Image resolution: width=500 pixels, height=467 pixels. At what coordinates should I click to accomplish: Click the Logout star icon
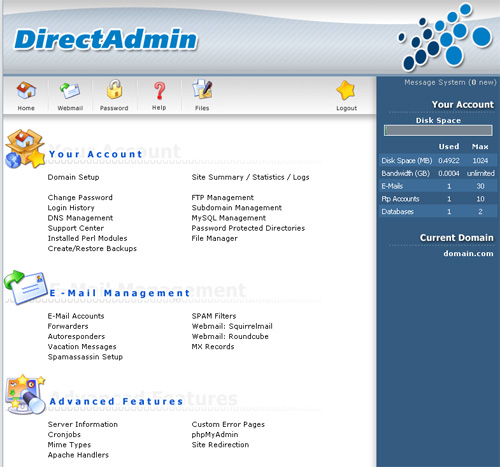click(346, 90)
